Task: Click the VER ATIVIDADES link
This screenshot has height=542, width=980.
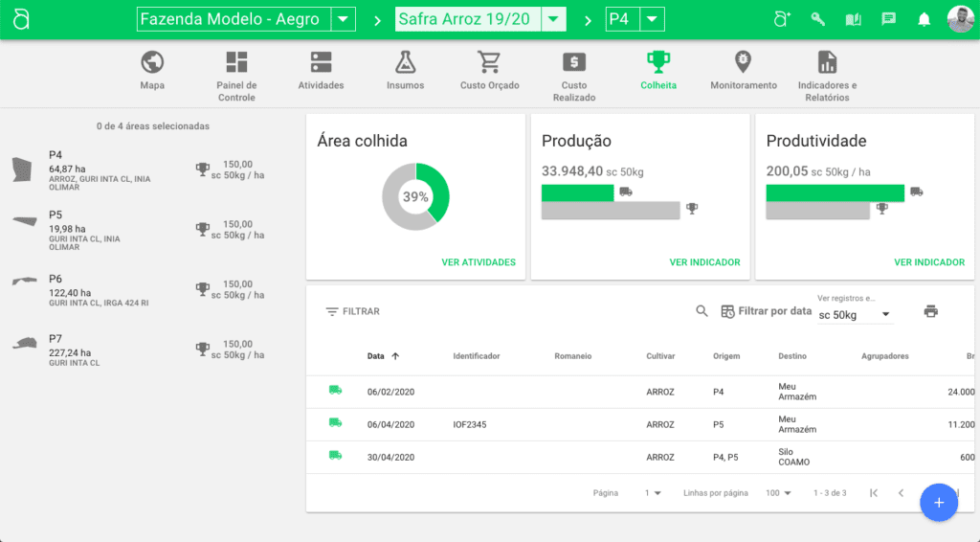Action: click(x=479, y=262)
